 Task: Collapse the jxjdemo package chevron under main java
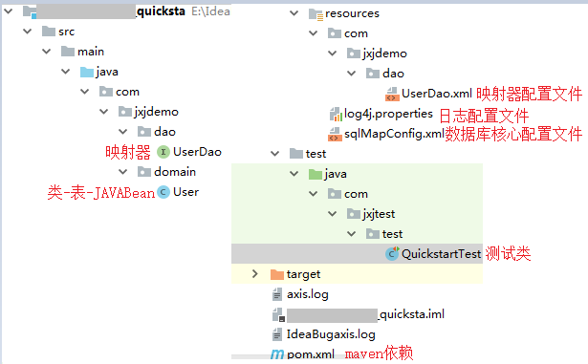(x=104, y=112)
